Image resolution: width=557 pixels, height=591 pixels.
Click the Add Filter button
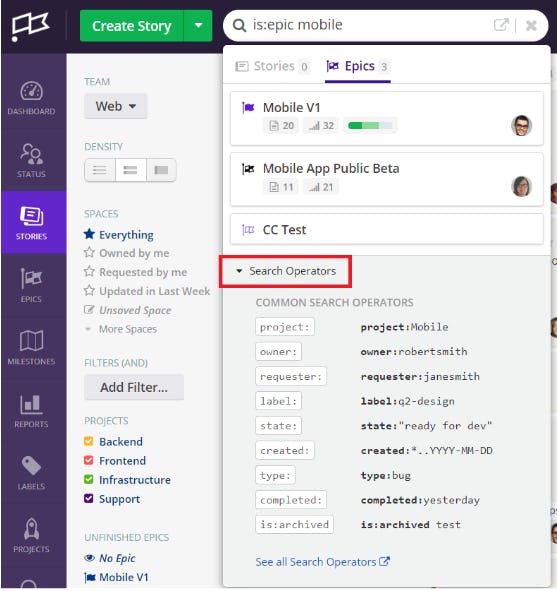(x=134, y=387)
